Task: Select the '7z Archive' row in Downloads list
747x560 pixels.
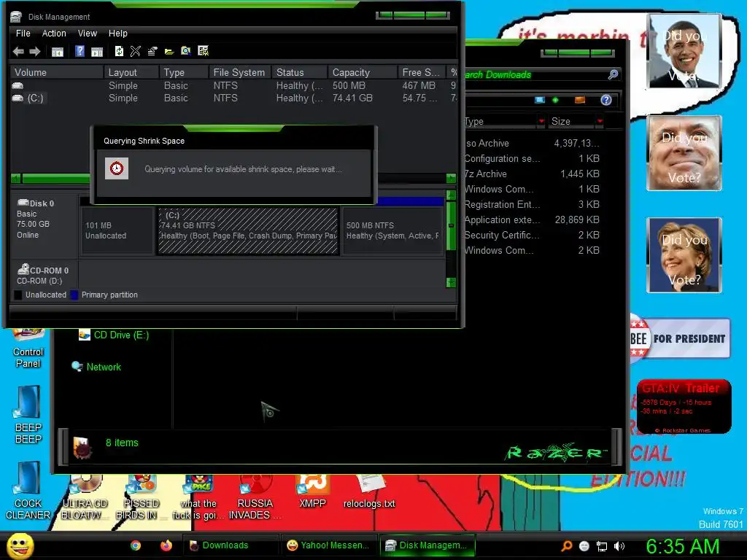Action: [x=533, y=174]
